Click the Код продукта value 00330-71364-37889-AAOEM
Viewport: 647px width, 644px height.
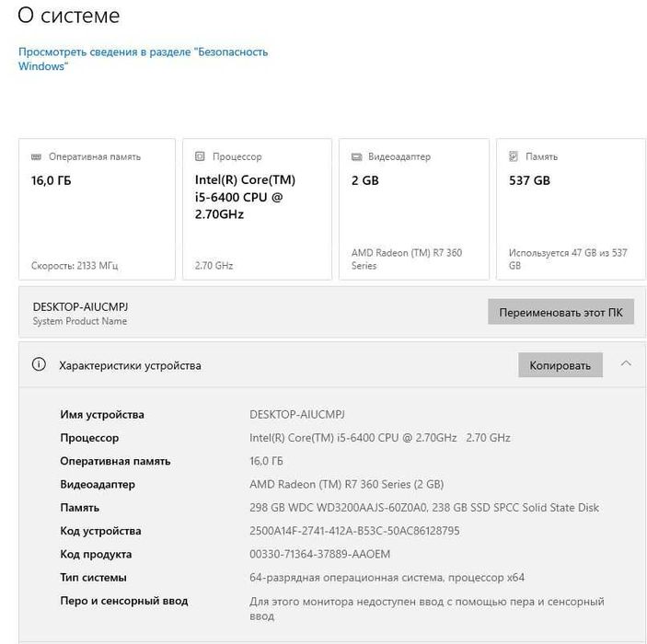point(319,554)
